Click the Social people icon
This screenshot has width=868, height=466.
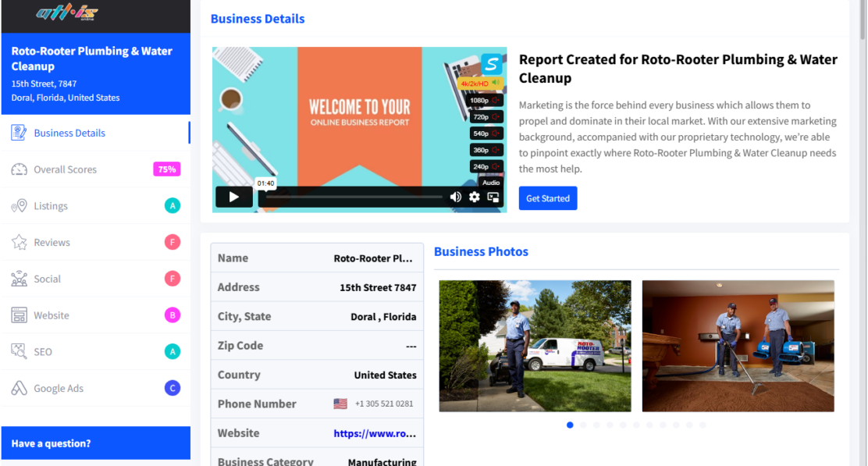[x=19, y=279]
